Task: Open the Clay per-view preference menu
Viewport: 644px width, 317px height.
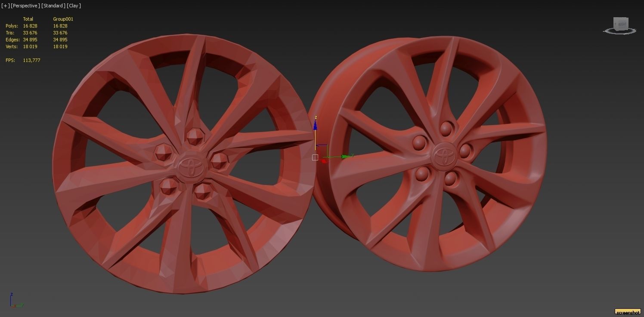Action: [74, 6]
